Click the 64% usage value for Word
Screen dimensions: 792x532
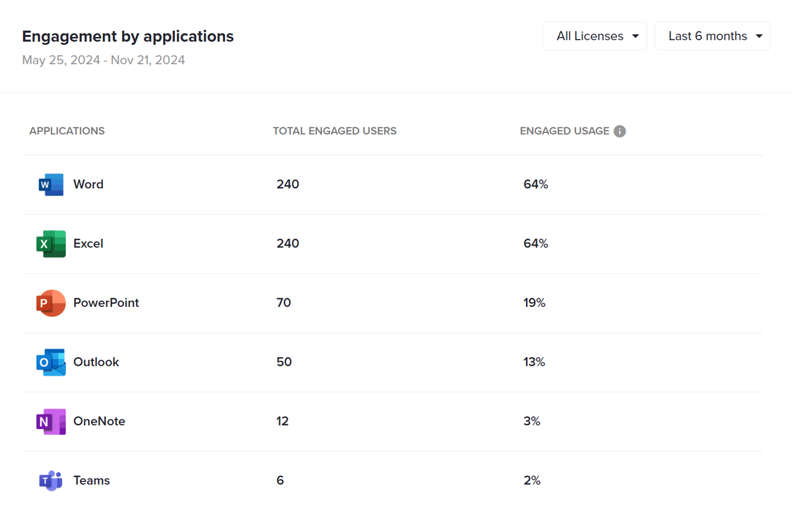click(x=535, y=184)
